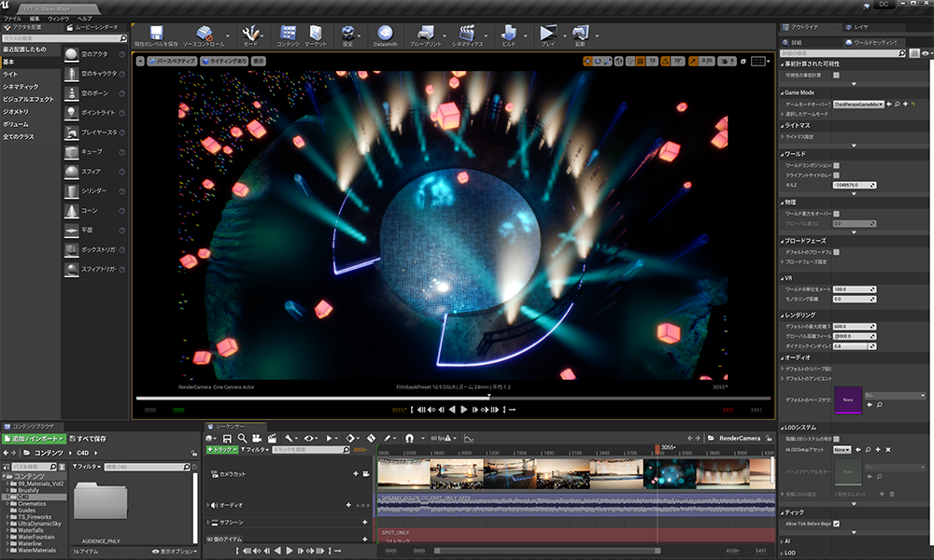This screenshot has width=934, height=560.
Task: Open the Blueprints toolbar button
Action: pos(425,35)
